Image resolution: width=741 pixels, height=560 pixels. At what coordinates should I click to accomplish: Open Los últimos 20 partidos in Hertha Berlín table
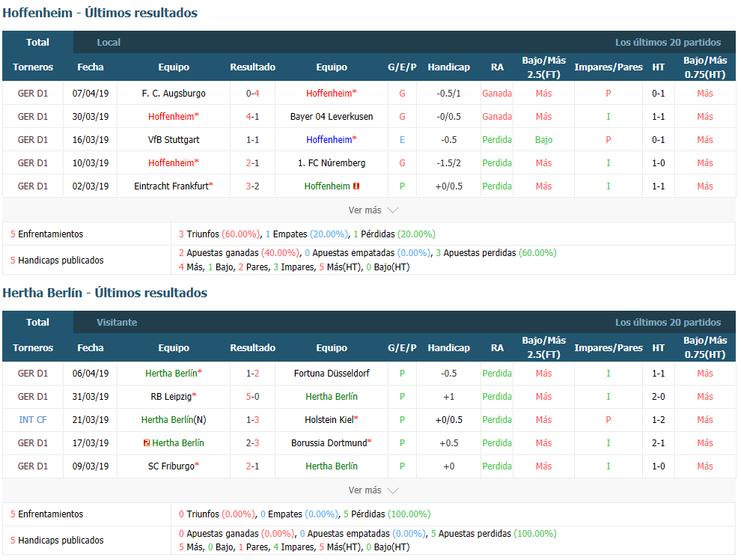(x=668, y=323)
